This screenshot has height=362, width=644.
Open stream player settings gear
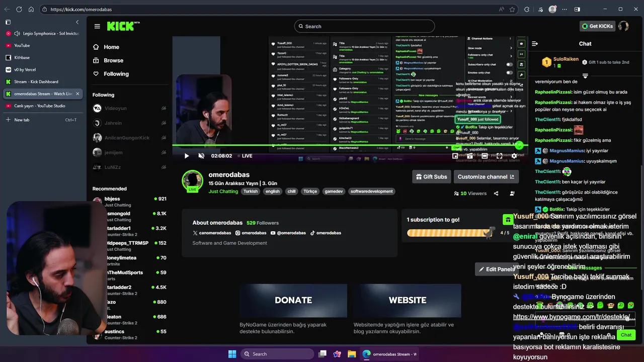click(514, 156)
